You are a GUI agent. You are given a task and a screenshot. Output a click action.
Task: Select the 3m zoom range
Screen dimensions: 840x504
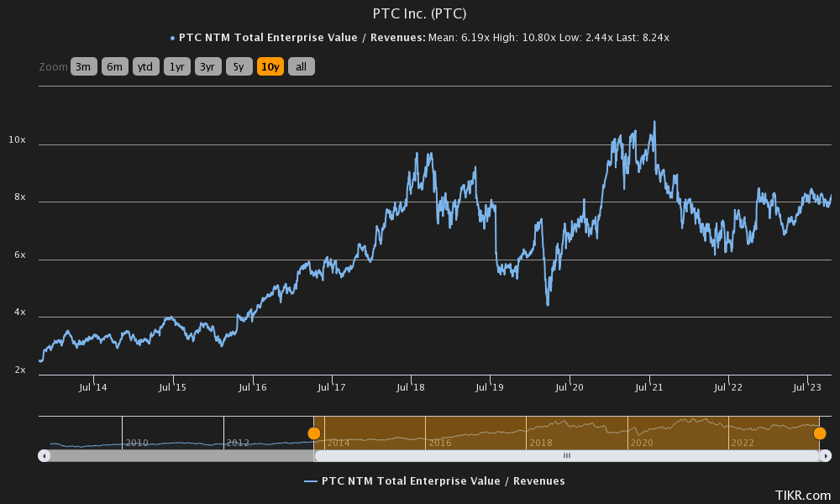[x=83, y=66]
